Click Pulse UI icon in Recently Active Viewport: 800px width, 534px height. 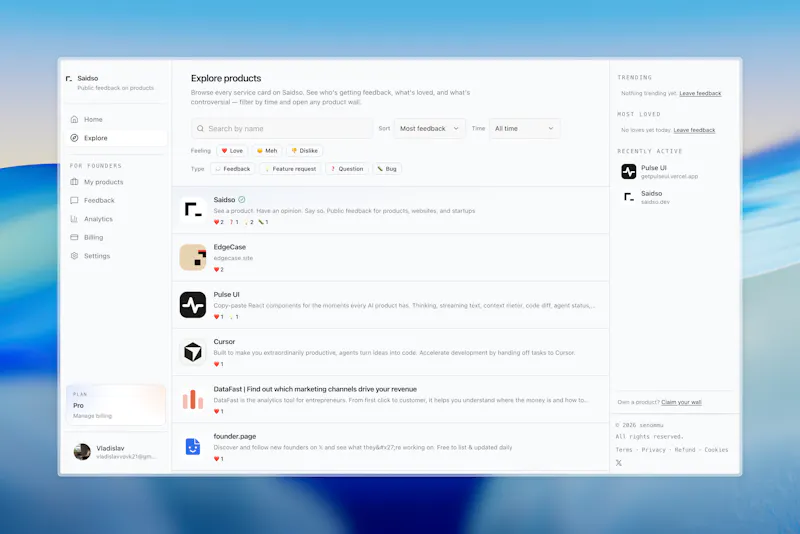(629, 171)
